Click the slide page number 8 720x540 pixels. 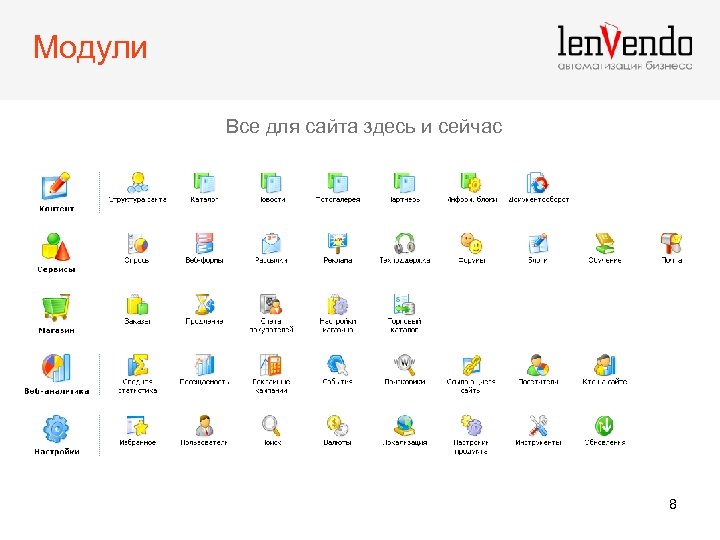click(672, 504)
